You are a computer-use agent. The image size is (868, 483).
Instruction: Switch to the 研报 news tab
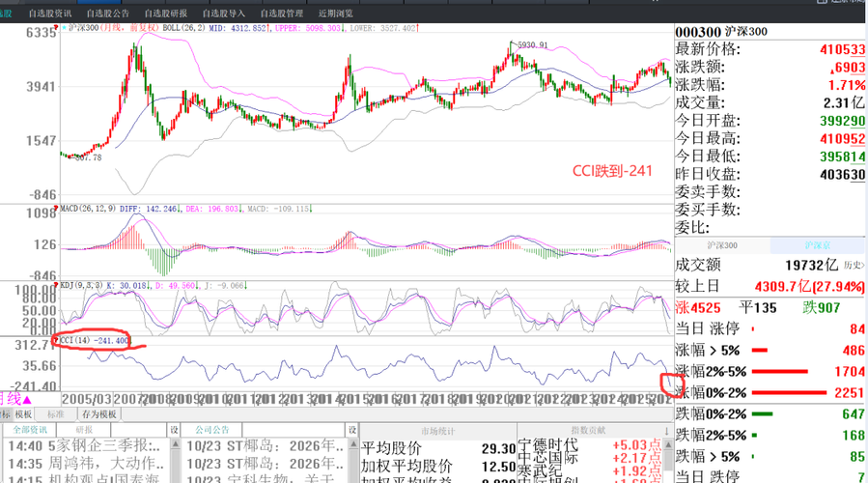click(x=84, y=430)
